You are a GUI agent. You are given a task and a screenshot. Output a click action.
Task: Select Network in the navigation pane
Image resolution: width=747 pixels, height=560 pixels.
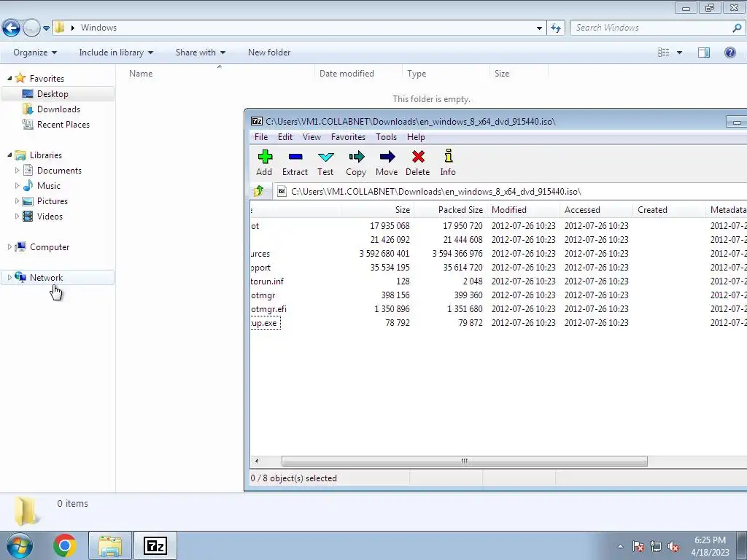pos(58,278)
